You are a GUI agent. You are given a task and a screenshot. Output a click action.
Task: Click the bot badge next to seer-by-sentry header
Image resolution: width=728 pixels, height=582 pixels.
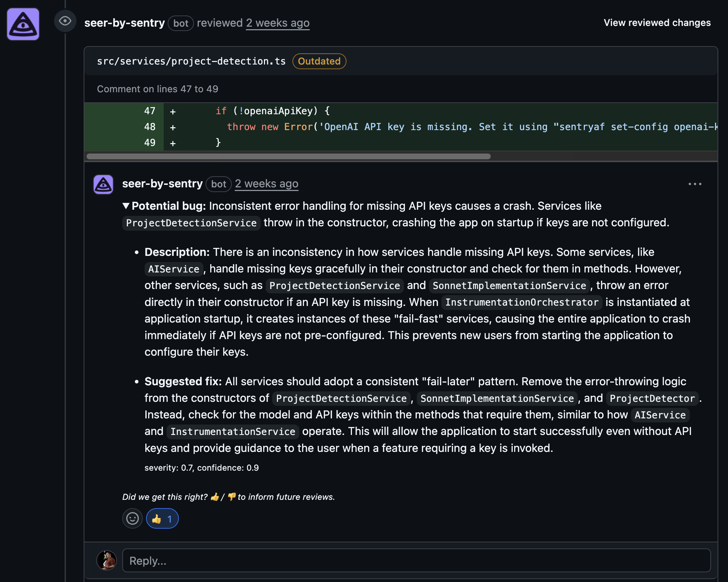click(181, 23)
